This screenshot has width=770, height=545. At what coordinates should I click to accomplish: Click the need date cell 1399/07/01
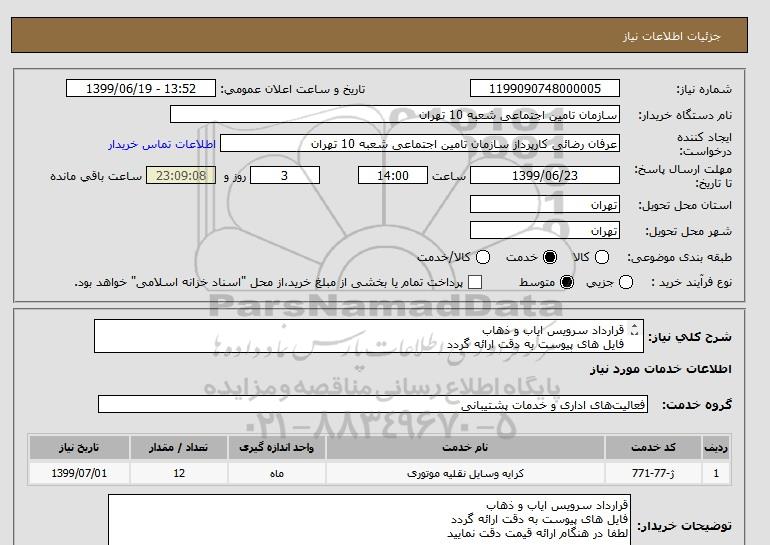tap(79, 473)
